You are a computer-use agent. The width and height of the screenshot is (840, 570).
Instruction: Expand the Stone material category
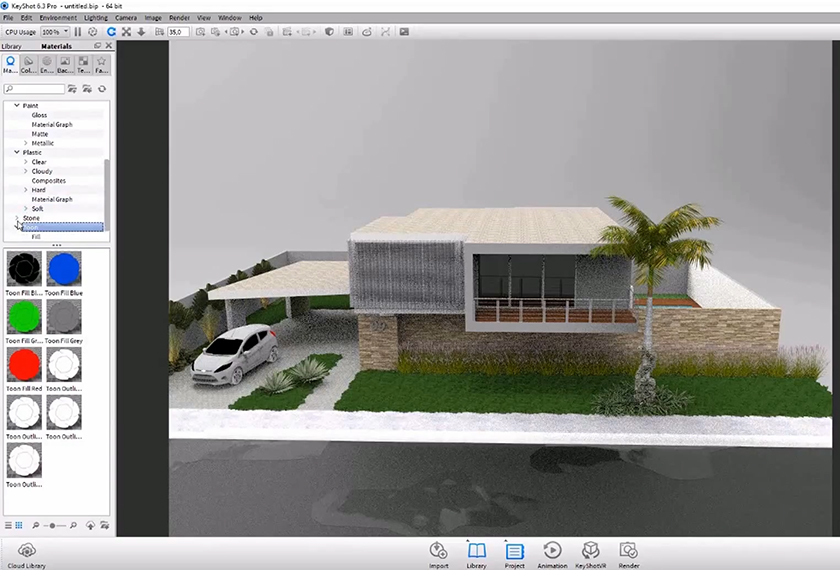[16, 218]
